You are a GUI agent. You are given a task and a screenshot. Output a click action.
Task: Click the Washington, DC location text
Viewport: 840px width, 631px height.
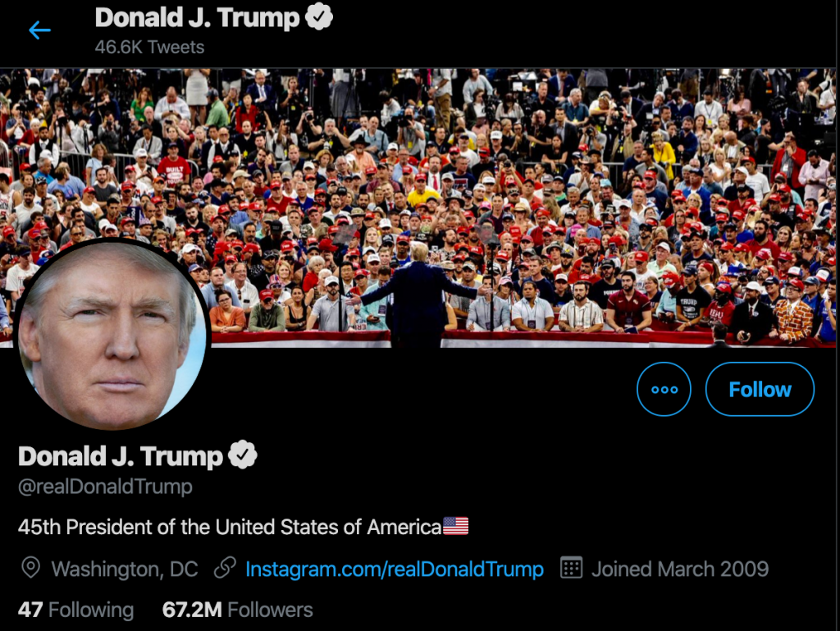(x=125, y=569)
